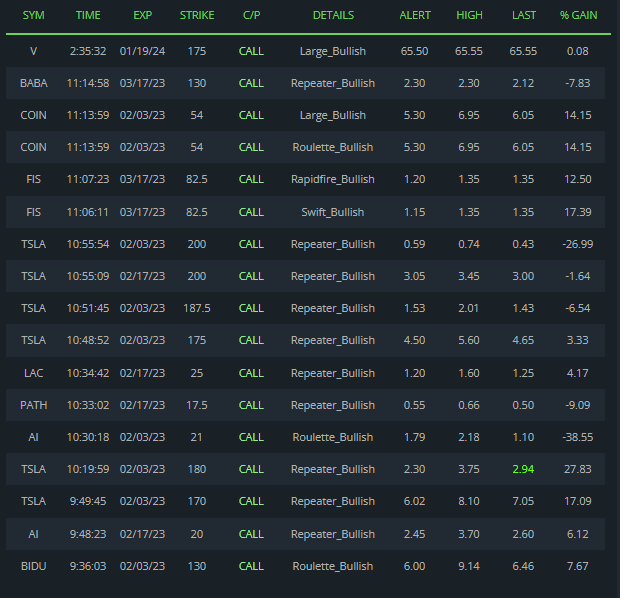Click alert value 65.50

[x=414, y=51]
